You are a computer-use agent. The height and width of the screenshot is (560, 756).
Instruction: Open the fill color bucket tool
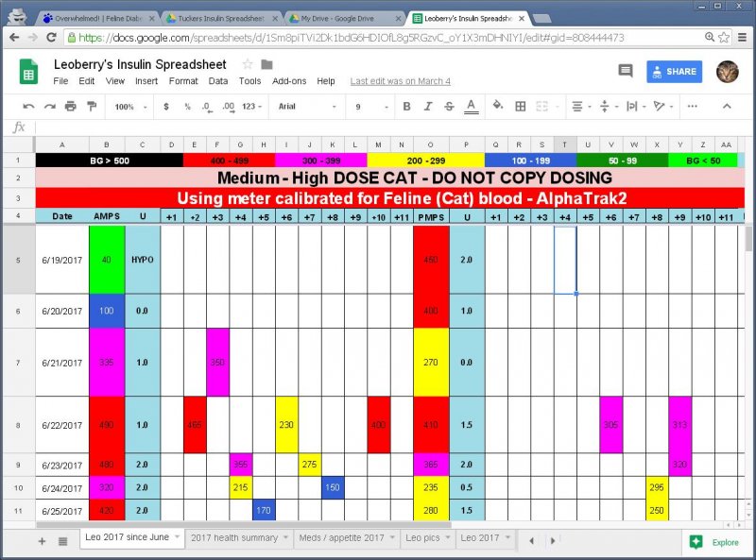click(497, 107)
